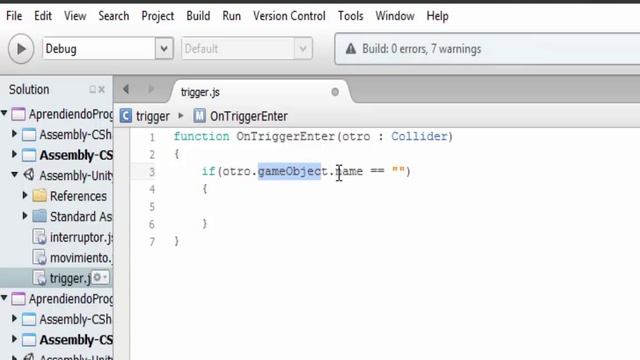Click line number 5 in the gutter
Screen dimensions: 640x360
pos(151,207)
